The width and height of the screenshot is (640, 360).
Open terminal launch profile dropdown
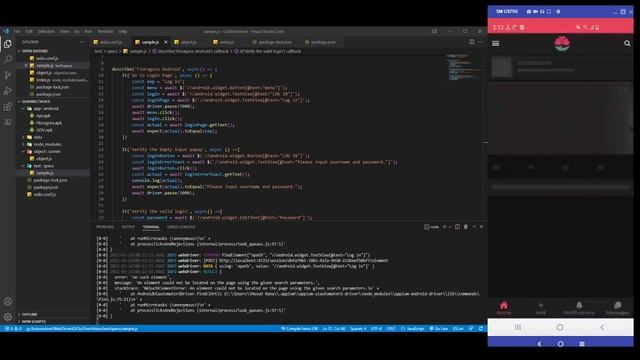[x=450, y=227]
